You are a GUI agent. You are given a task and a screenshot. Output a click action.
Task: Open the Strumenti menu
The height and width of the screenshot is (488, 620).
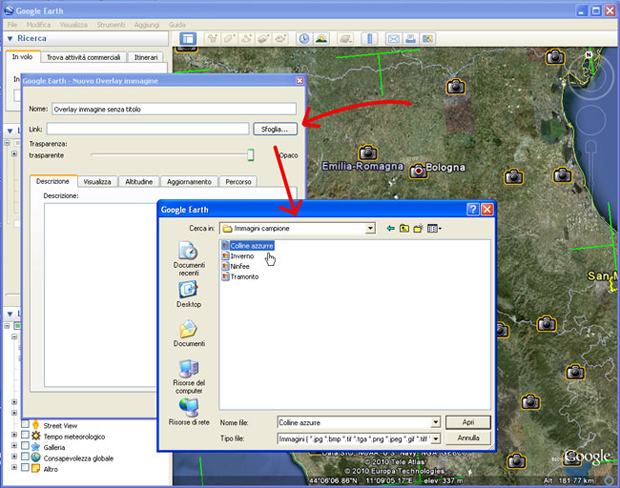(111, 25)
